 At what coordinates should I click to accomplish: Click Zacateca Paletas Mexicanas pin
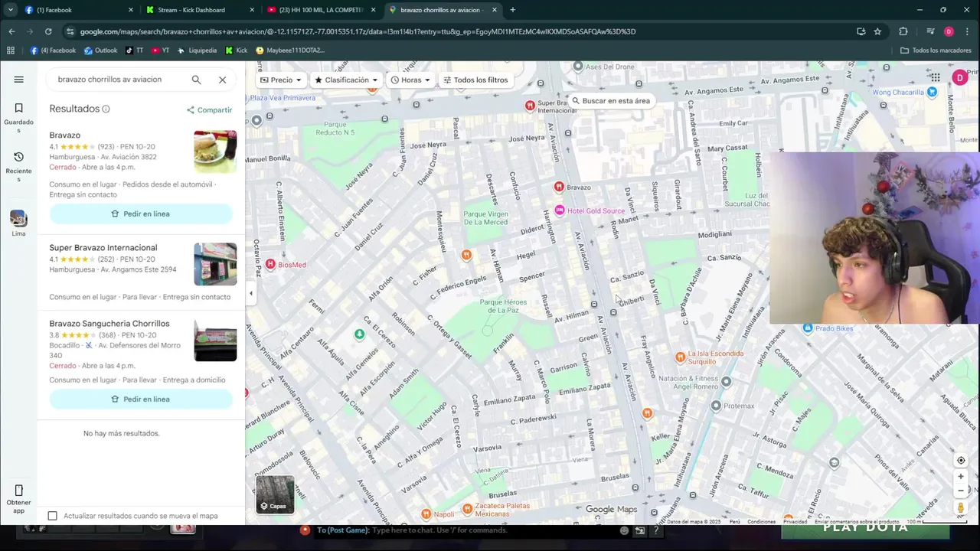pos(467,509)
